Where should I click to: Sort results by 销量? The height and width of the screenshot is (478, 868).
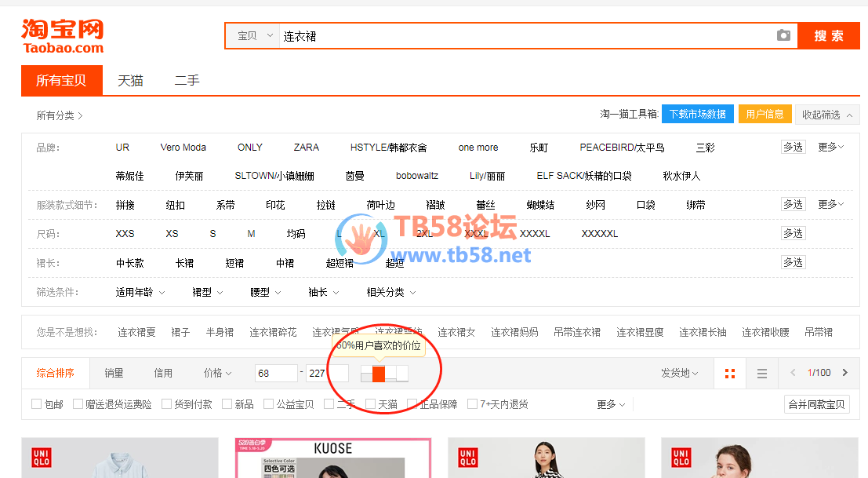pyautogui.click(x=114, y=373)
